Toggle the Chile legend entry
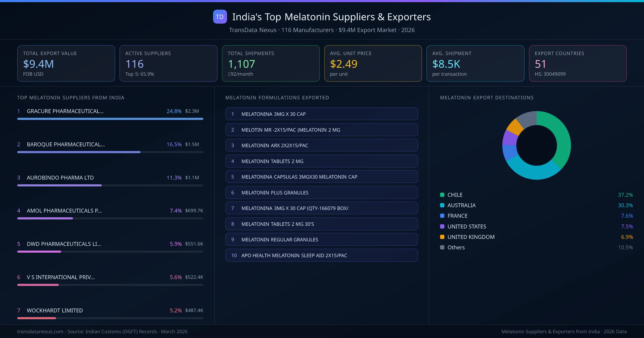The image size is (644, 338). 455,195
